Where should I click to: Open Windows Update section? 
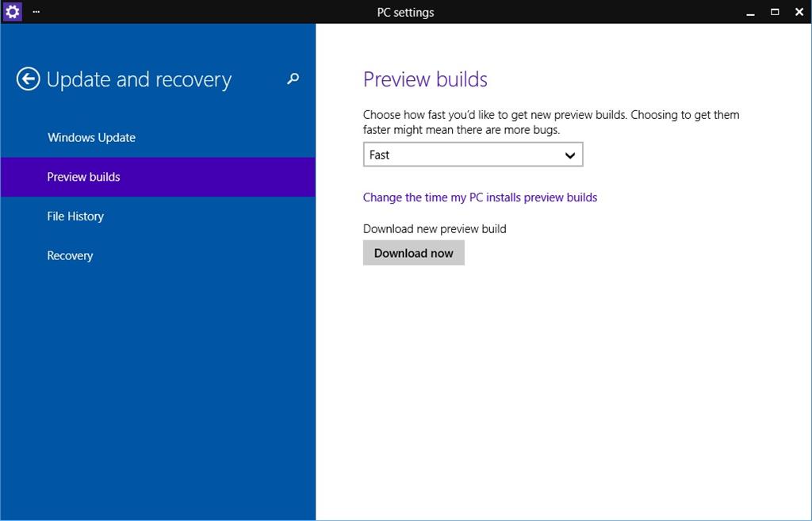coord(158,138)
